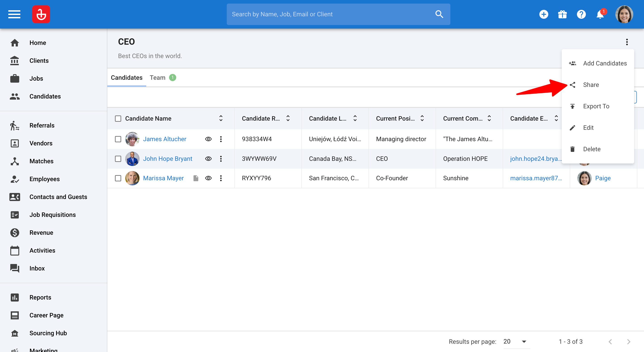Open the Results per page dropdown
This screenshot has height=352, width=644.
[x=517, y=342]
